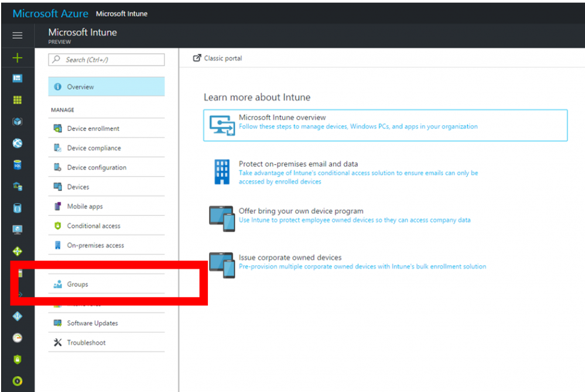Image resolution: width=585 pixels, height=392 pixels.
Task: Click the green plus New resource icon
Action: pyautogui.click(x=17, y=57)
